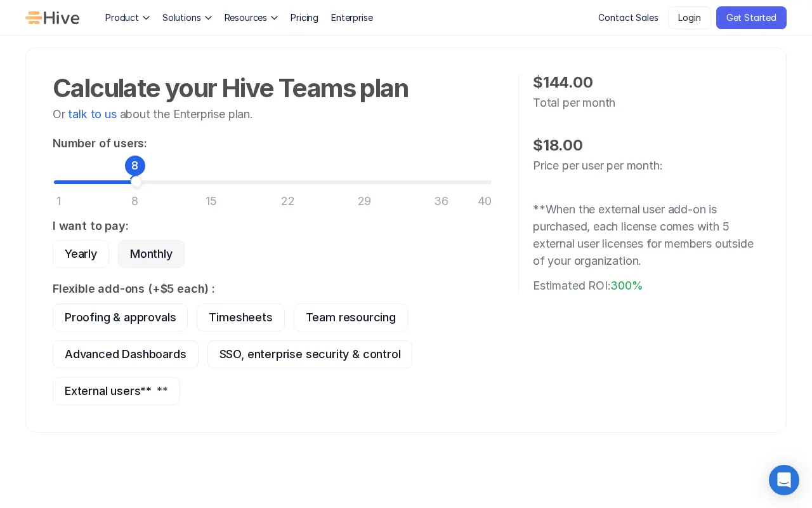Click the Get Started button
The width and height of the screenshot is (812, 508).
pyautogui.click(x=751, y=18)
